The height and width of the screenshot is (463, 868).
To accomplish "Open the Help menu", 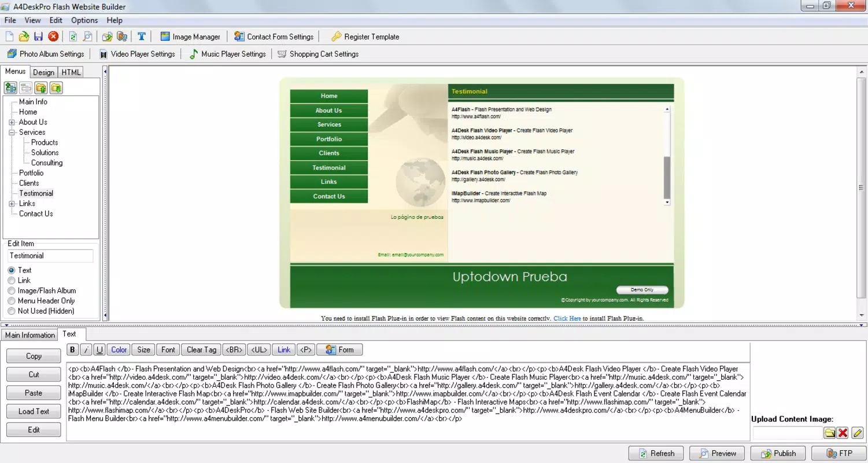I will [x=114, y=20].
